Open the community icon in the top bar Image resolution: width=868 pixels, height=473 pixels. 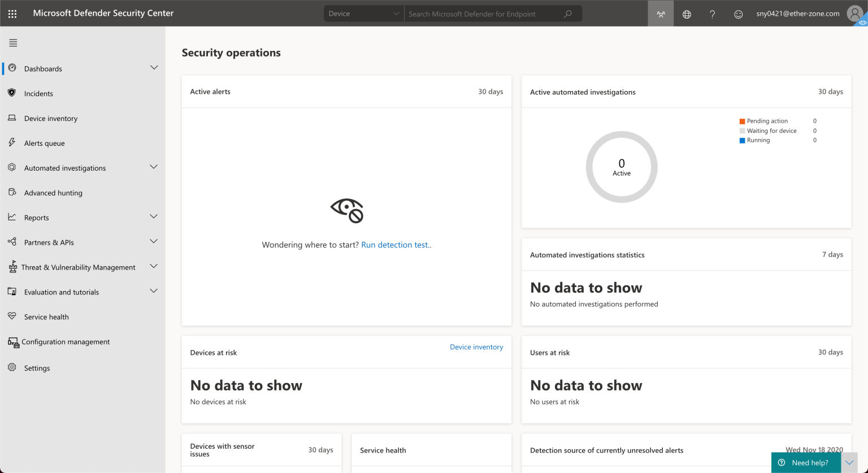pos(660,14)
